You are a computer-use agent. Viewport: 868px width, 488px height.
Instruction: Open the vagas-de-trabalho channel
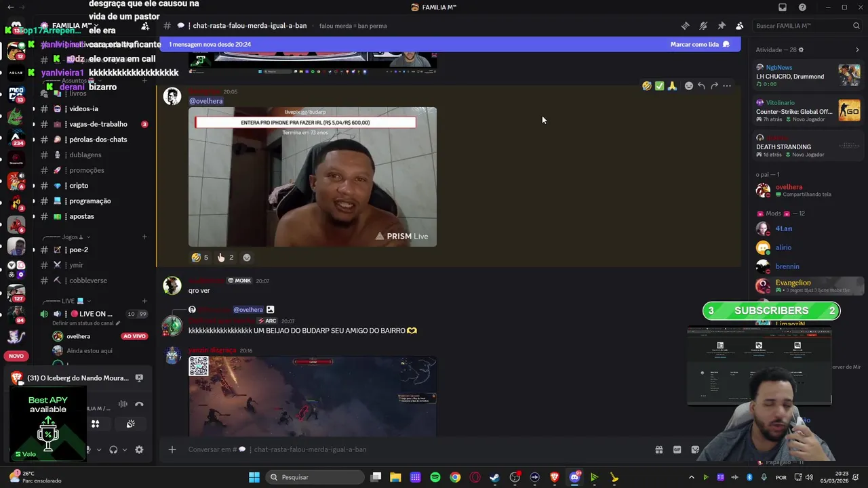[x=95, y=124]
